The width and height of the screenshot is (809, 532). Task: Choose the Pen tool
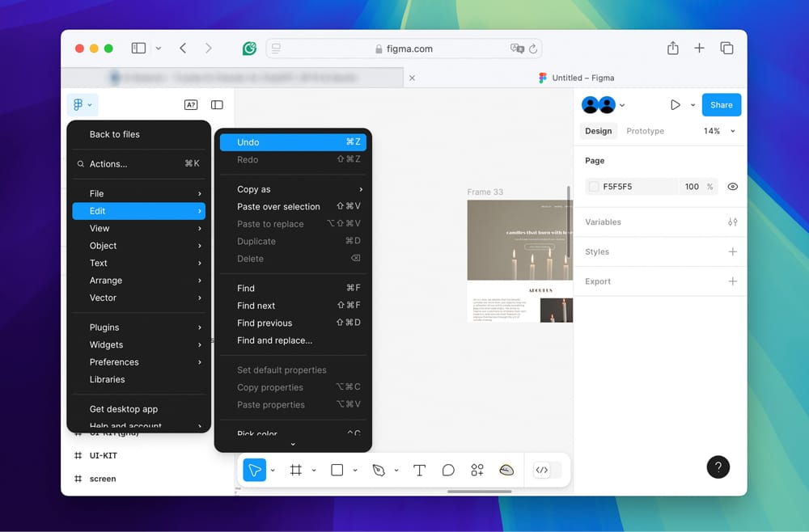(377, 470)
